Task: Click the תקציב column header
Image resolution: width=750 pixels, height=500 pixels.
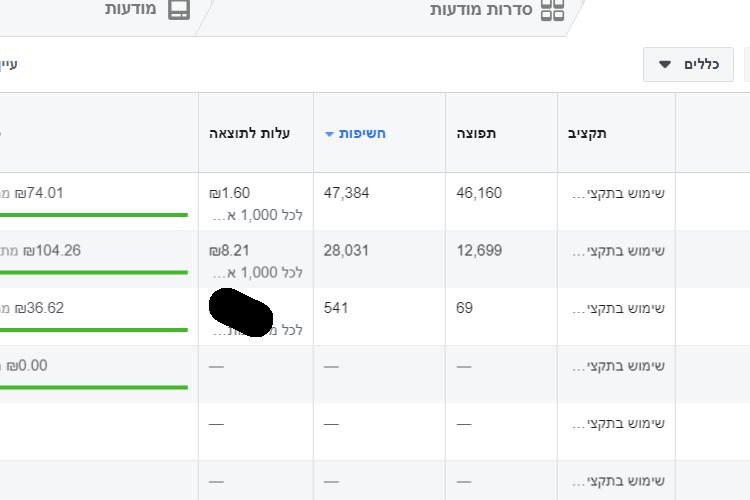Action: point(587,133)
